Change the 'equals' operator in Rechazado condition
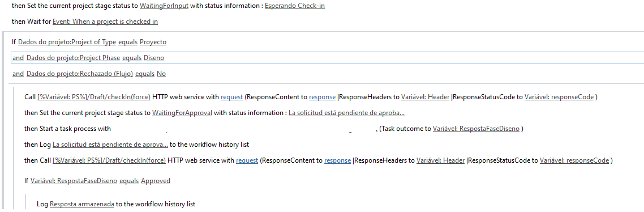The height and width of the screenshot is (212, 644). click(145, 74)
